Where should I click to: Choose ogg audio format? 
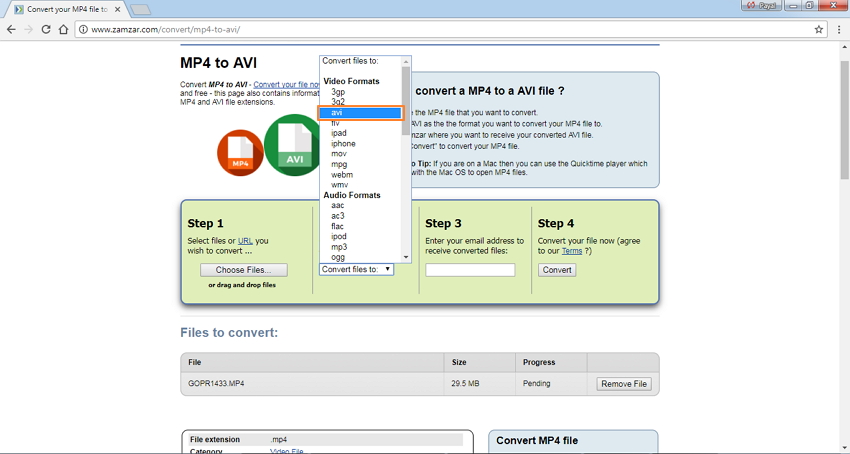coord(338,257)
